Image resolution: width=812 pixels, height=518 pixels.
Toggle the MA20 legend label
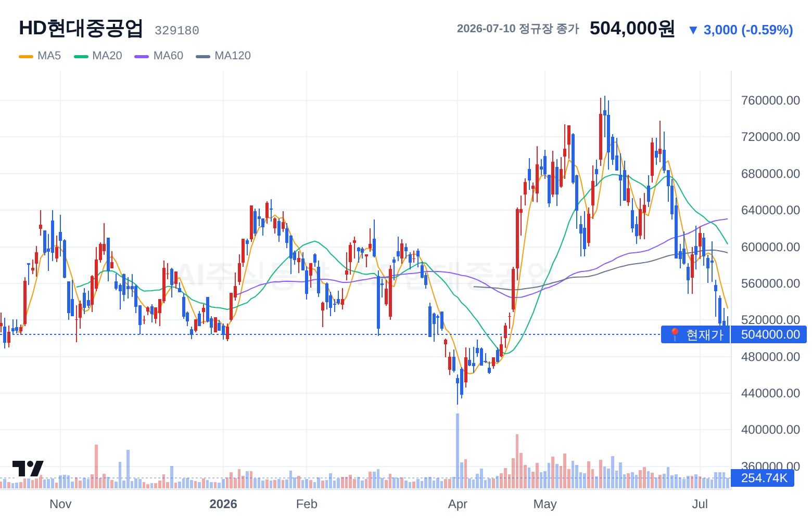coord(107,56)
